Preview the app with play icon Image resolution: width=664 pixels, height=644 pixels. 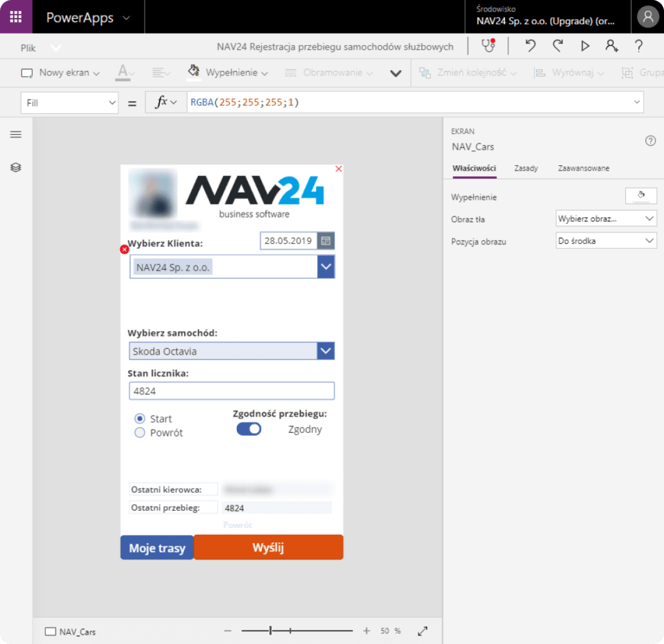(585, 46)
